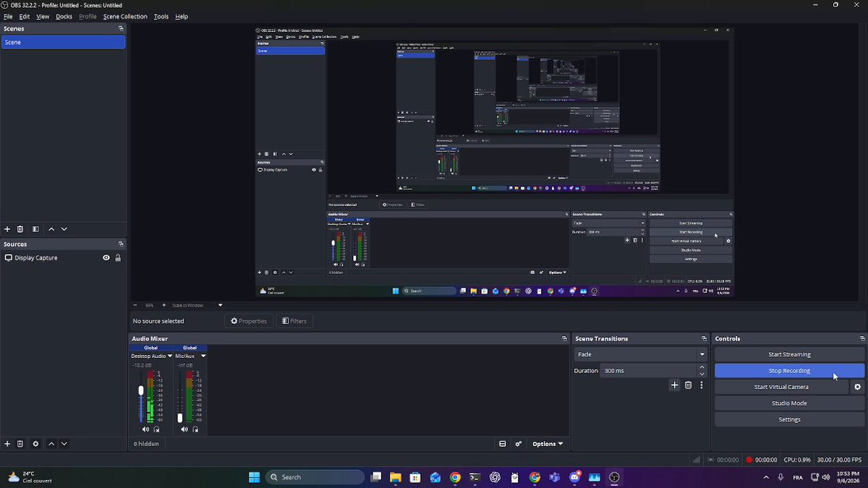
Task: Toggle Audio Mixer vertical layout icon
Action: tap(503, 444)
